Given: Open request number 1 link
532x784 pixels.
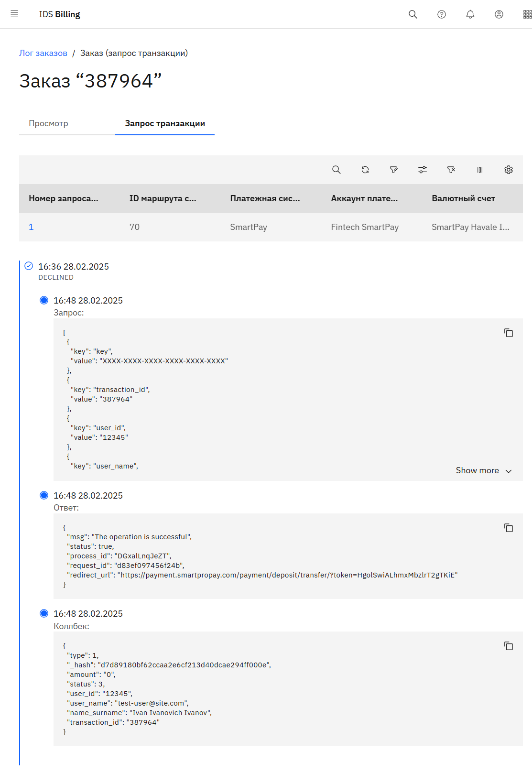Looking at the screenshot, I should (31, 227).
